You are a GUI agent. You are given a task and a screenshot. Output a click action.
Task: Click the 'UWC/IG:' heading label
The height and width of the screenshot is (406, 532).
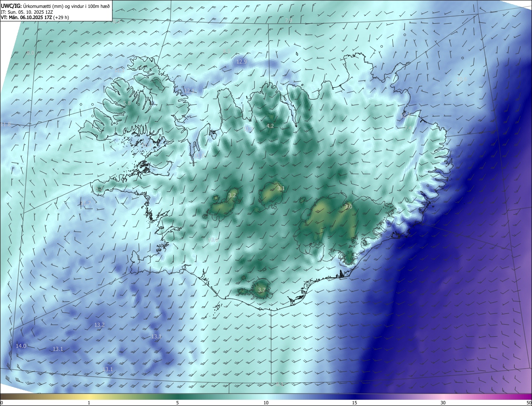click(11, 6)
